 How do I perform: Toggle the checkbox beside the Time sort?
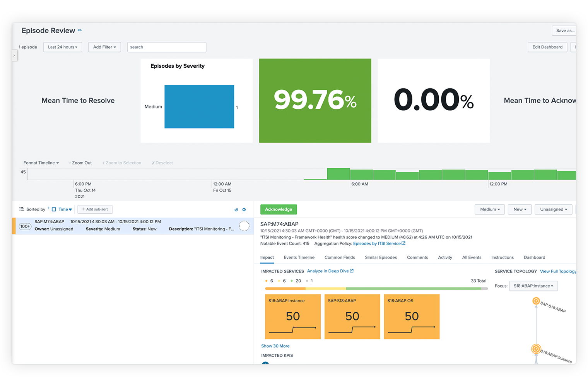click(53, 209)
